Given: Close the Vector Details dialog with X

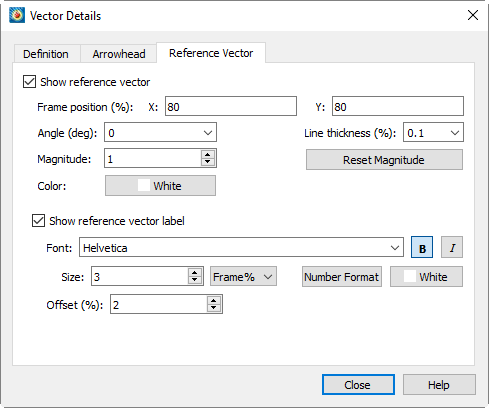Looking at the screenshot, I should point(473,15).
